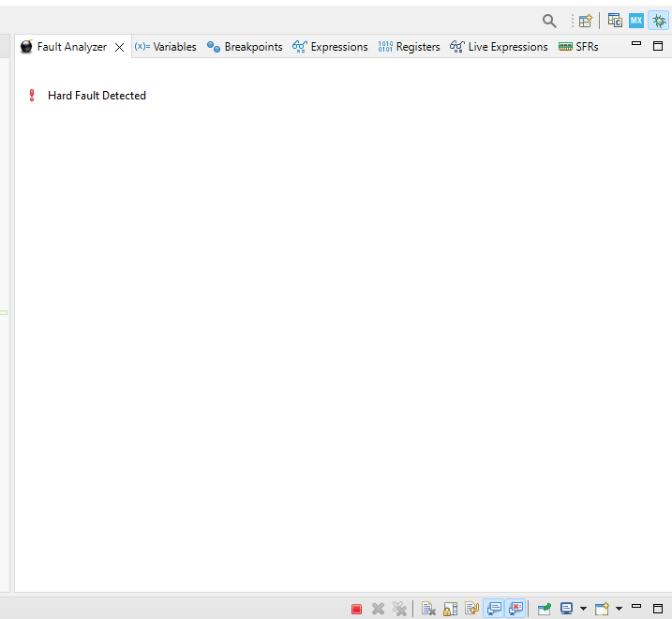The width and height of the screenshot is (672, 619).
Task: Toggle Show Console When Standard Out Changes
Action: [494, 609]
